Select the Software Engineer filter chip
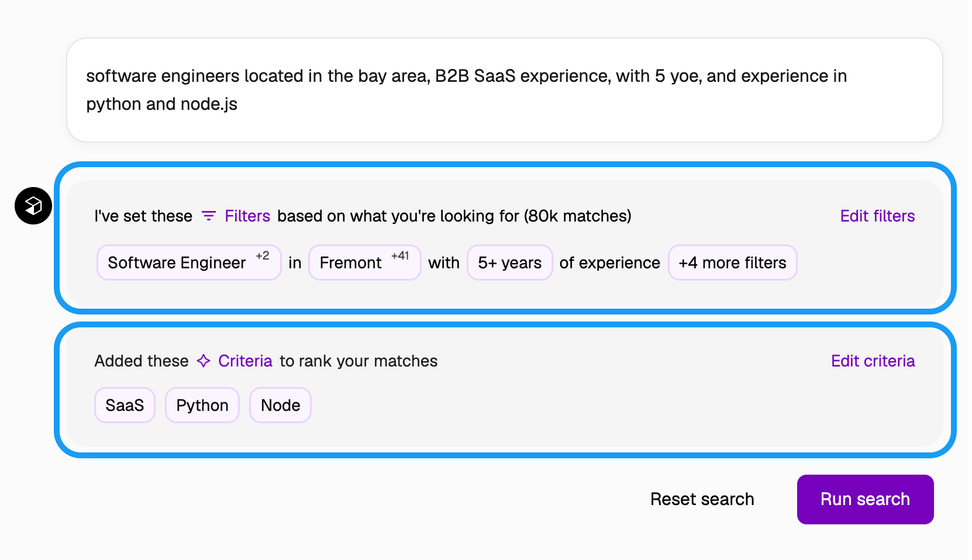972x560 pixels. coord(189,262)
